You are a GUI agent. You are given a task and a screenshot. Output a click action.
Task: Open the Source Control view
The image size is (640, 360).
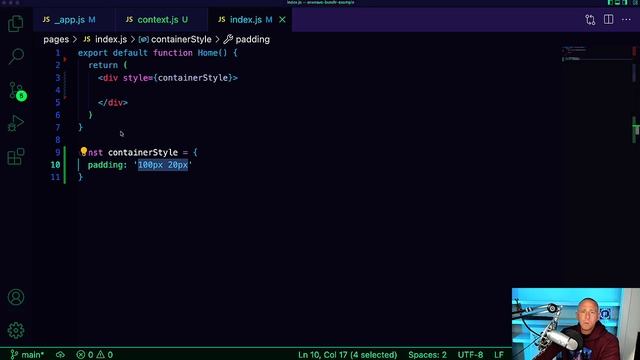click(x=17, y=91)
